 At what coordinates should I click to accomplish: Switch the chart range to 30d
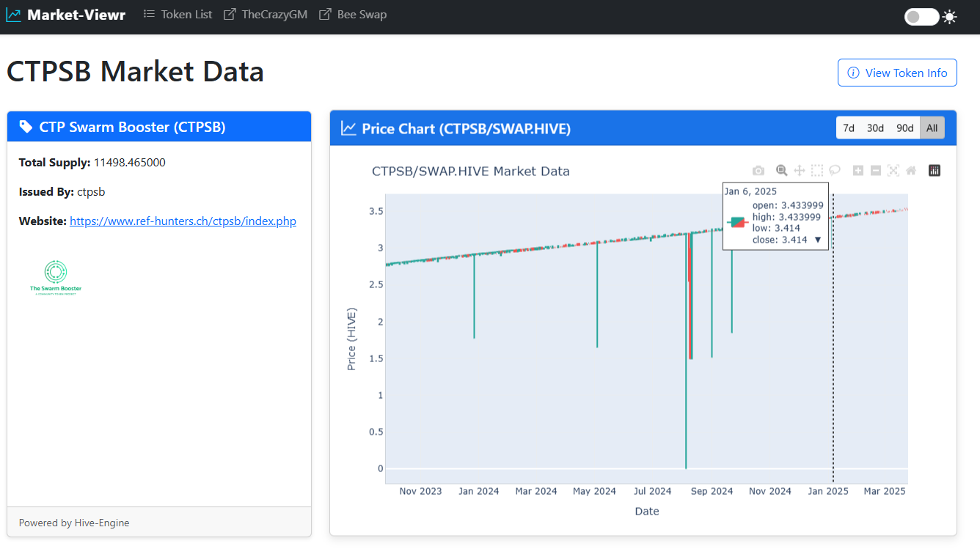pyautogui.click(x=875, y=128)
